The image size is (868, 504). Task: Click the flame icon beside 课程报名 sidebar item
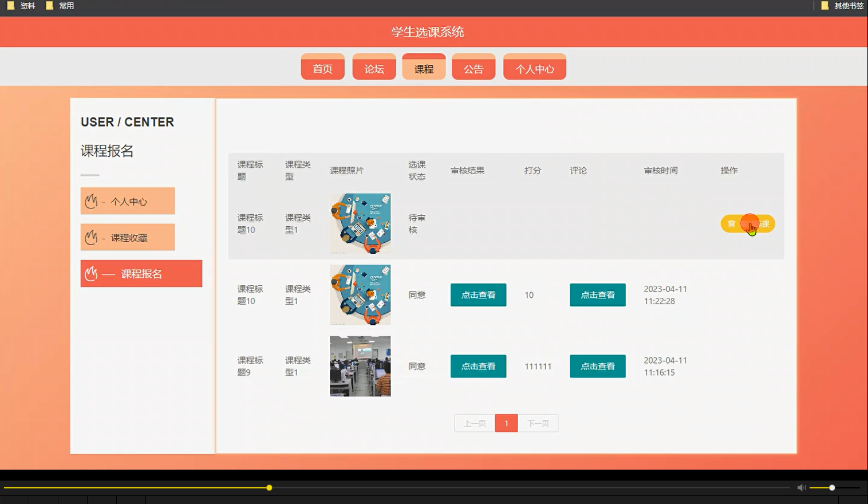[x=92, y=273]
